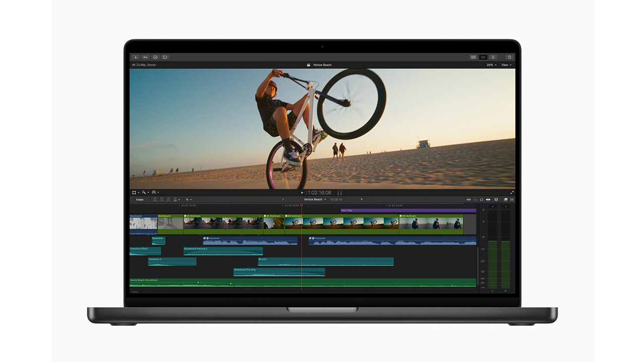Switch the browser to filmstrip view icon
Viewport: 644px width, 362px height.
[473, 57]
